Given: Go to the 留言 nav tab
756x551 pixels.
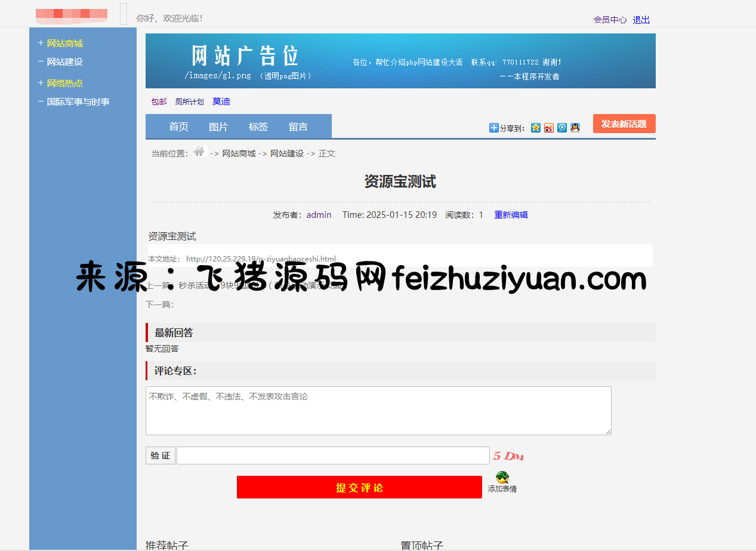Looking at the screenshot, I should point(298,127).
